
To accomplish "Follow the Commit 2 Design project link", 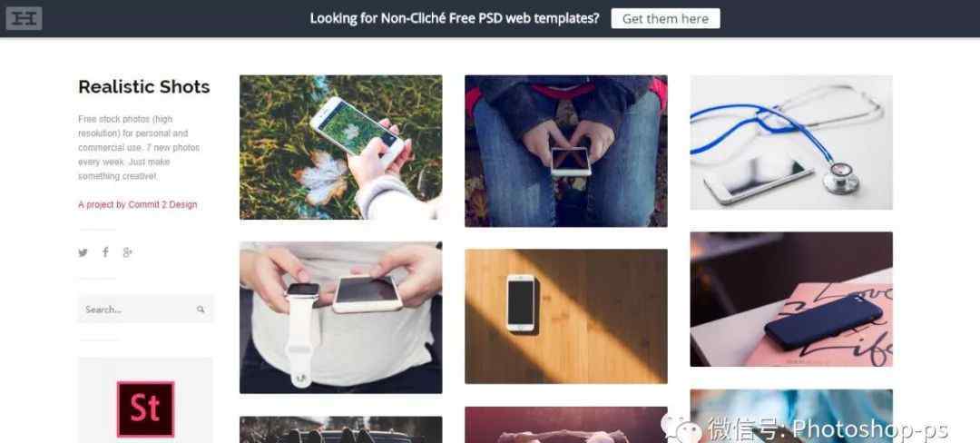I will coord(138,204).
